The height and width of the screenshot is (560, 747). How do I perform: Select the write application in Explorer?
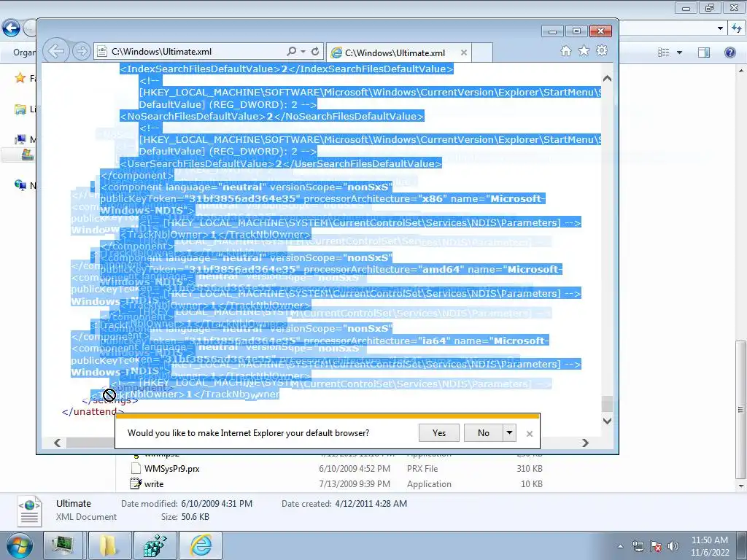[x=153, y=484]
